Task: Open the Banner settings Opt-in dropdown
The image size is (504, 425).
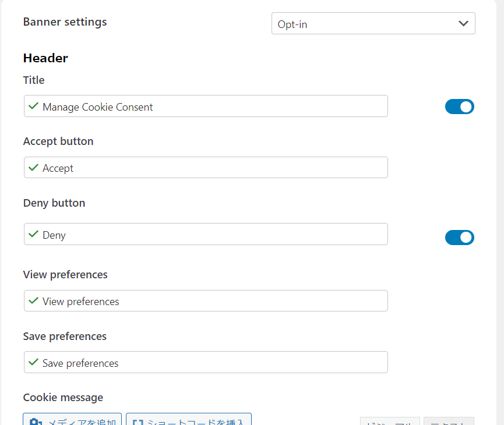Action: click(x=373, y=24)
